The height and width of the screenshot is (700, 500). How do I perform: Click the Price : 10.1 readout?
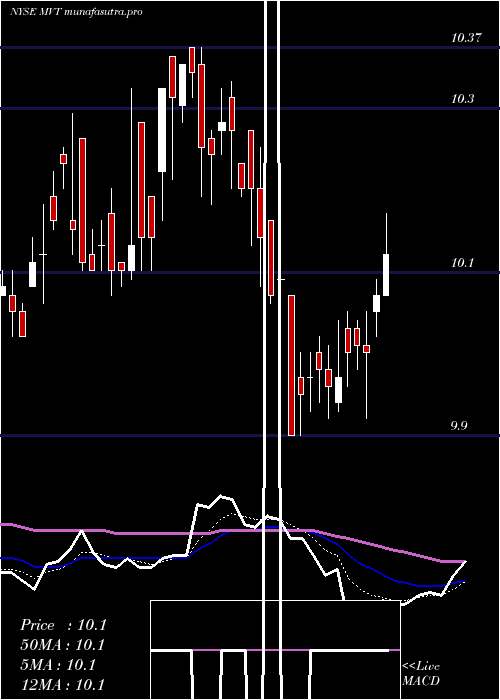click(x=63, y=625)
